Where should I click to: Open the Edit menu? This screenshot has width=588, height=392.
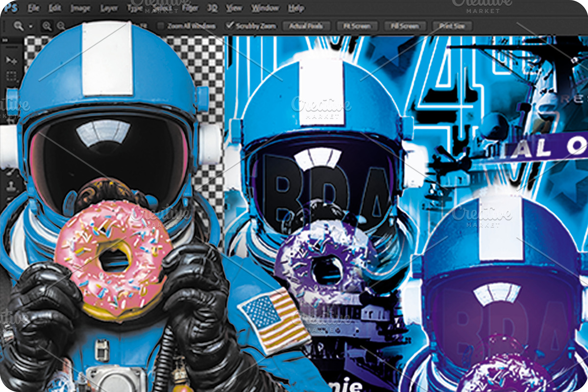[55, 8]
